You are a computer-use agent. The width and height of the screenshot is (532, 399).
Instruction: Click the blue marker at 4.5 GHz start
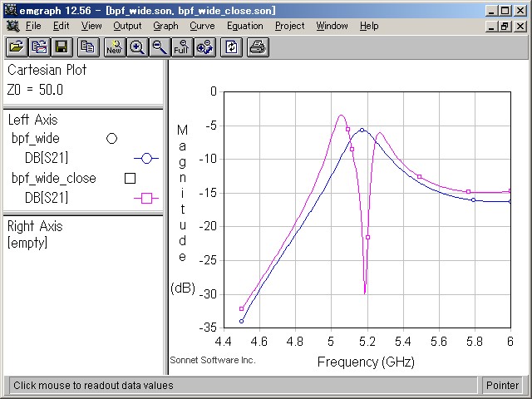click(242, 321)
